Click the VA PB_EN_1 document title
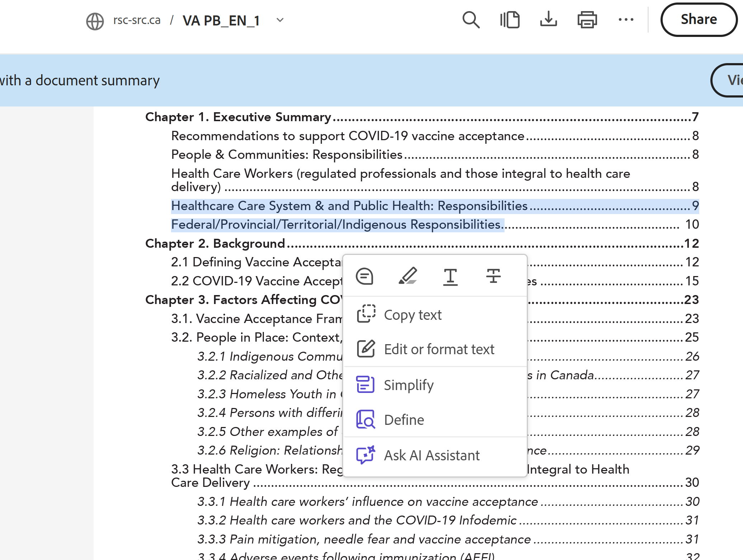 pyautogui.click(x=221, y=21)
